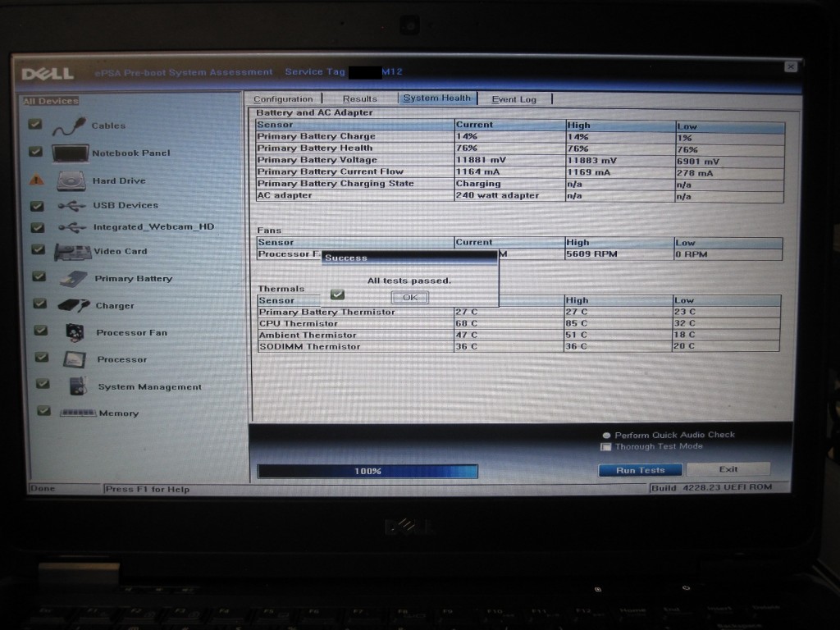Click the Primary Battery Voltage row
This screenshot has width=840, height=630.
520,161
